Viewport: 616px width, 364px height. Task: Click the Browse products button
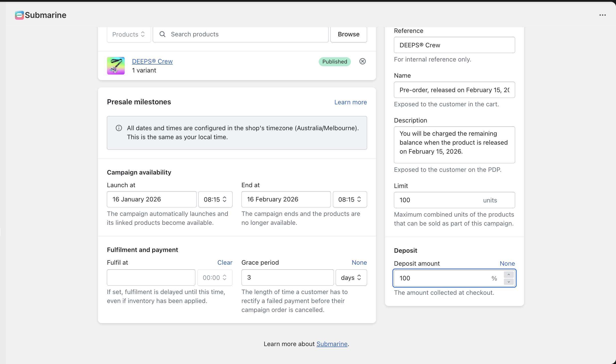pos(348,34)
